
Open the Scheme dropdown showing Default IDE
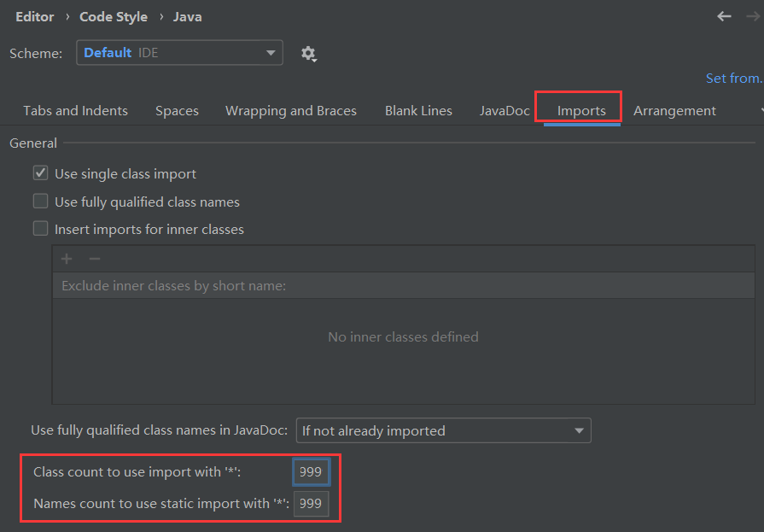tap(179, 53)
